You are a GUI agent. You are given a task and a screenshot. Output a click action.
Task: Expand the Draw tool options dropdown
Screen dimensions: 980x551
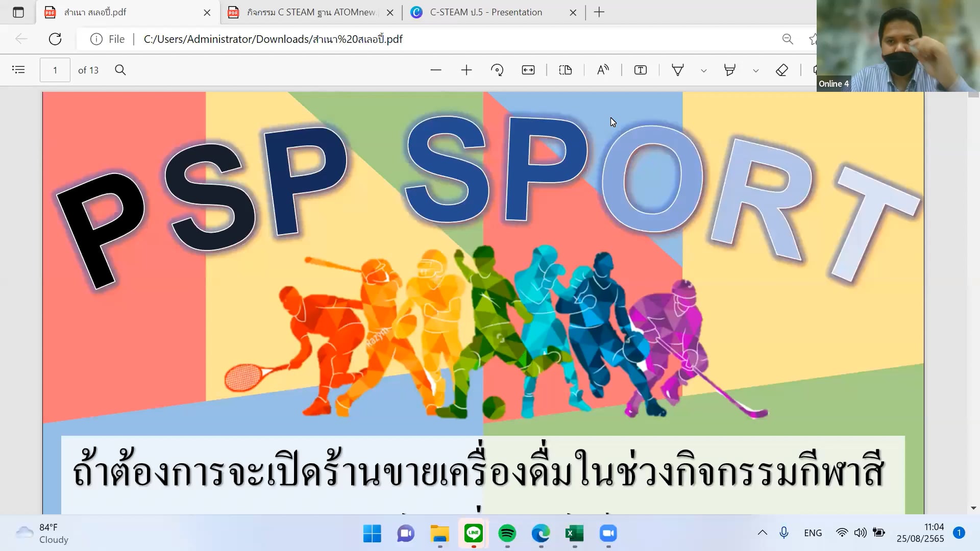[x=703, y=70]
